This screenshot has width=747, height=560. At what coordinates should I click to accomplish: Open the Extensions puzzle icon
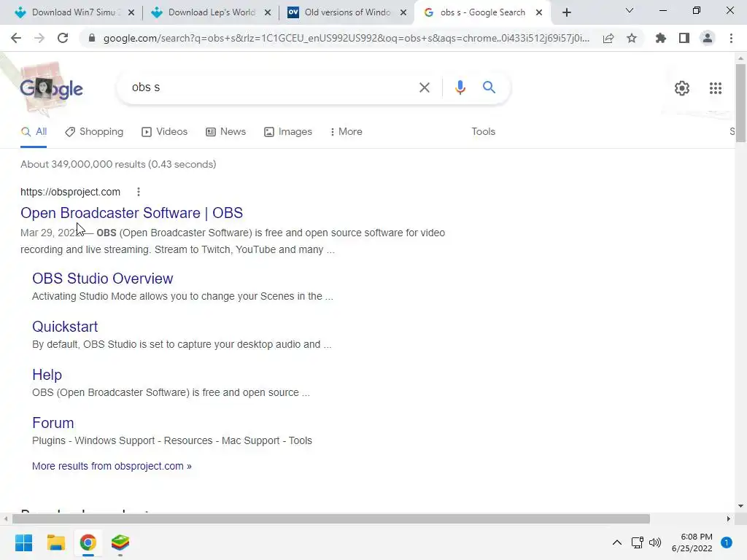click(661, 38)
